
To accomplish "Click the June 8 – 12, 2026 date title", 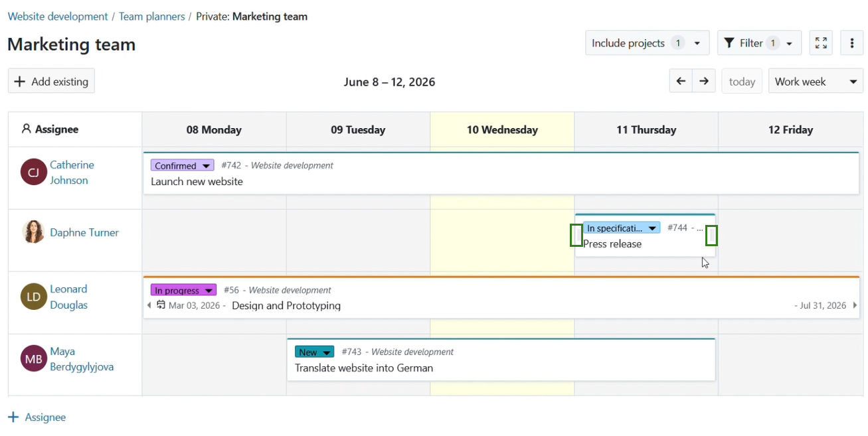I will tap(389, 82).
